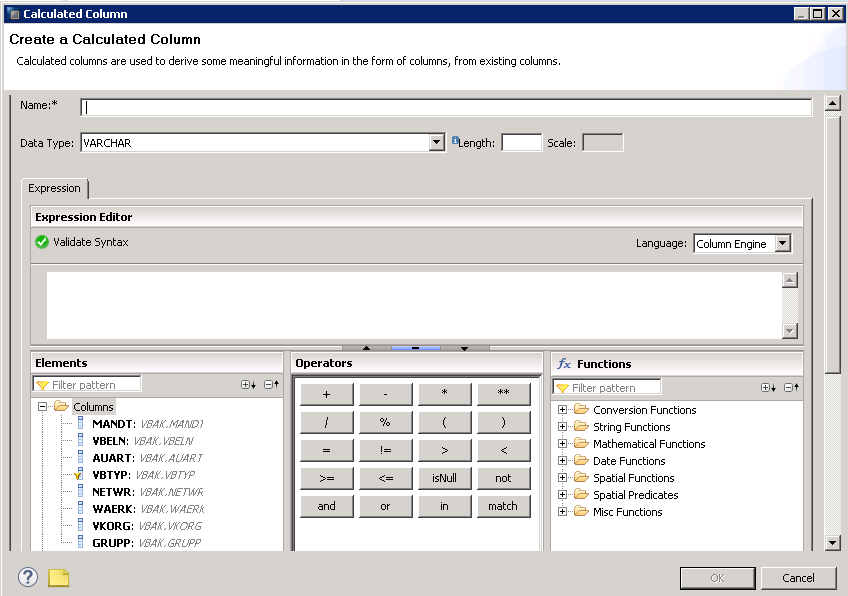The width and height of the screenshot is (848, 596).
Task: Expand Spatial Functions node
Action: point(562,478)
